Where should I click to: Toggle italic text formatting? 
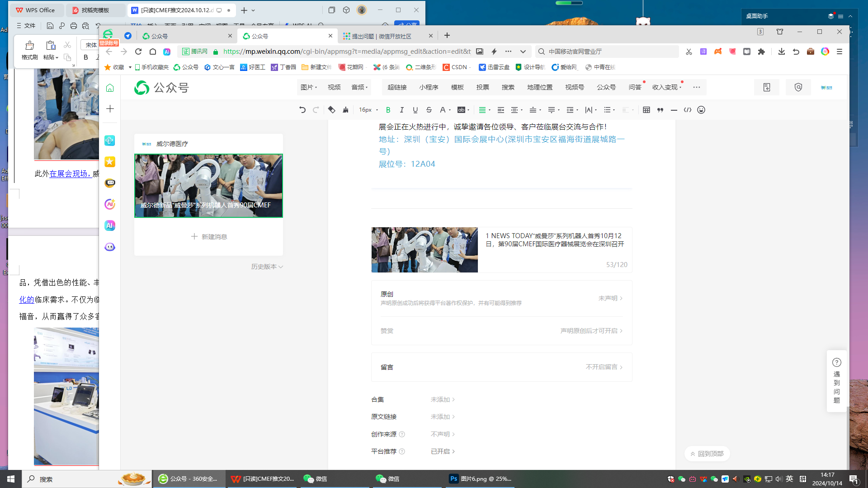[x=401, y=110]
